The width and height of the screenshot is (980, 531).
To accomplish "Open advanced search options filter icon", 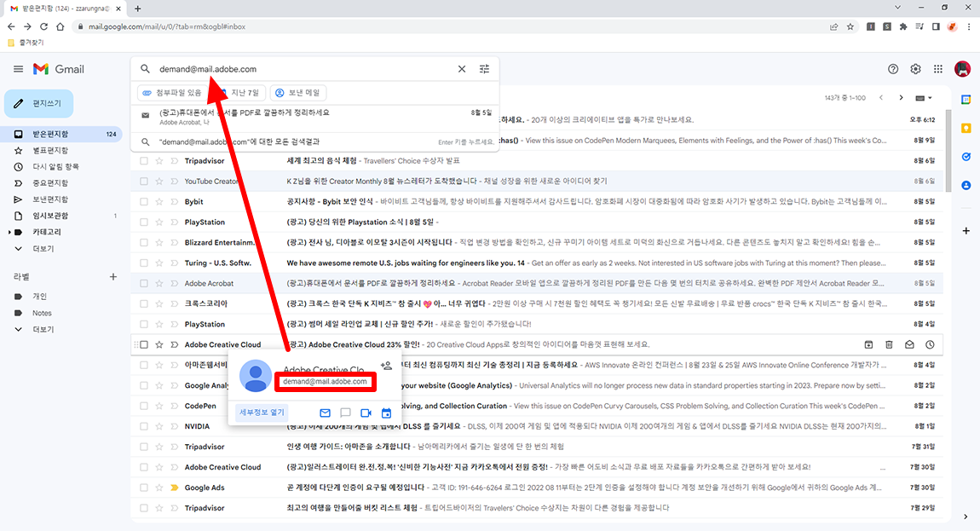I will 484,69.
